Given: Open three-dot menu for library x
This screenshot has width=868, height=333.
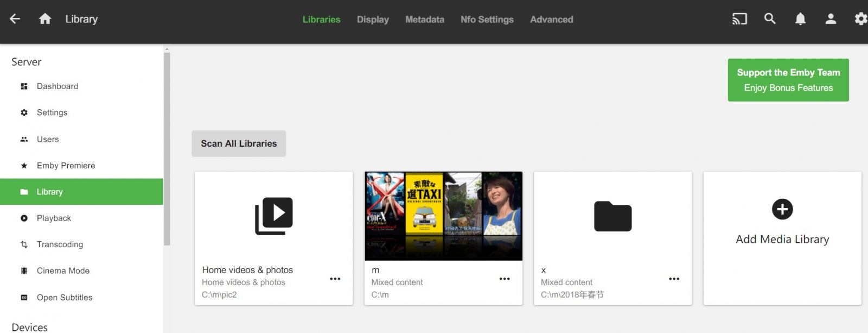Looking at the screenshot, I should pyautogui.click(x=674, y=279).
